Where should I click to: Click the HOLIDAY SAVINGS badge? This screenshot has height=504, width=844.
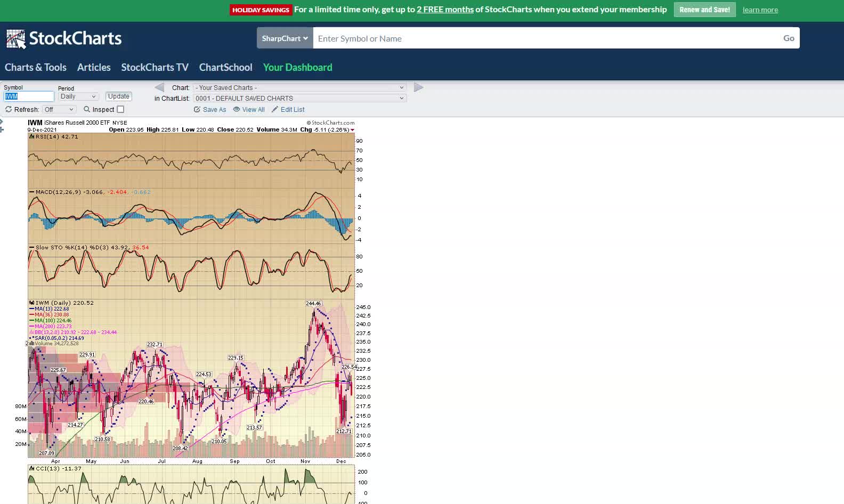261,10
